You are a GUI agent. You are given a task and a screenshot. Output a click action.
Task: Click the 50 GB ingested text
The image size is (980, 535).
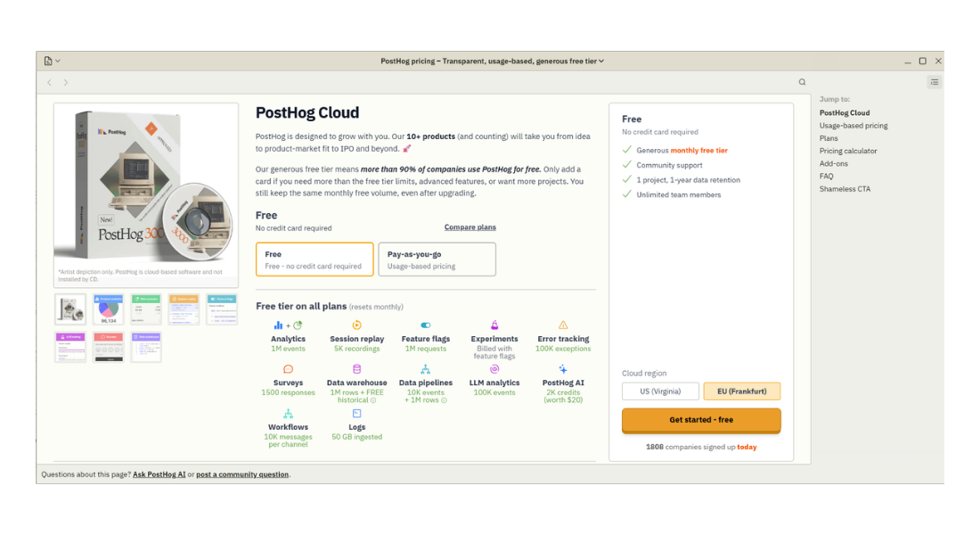click(x=357, y=437)
